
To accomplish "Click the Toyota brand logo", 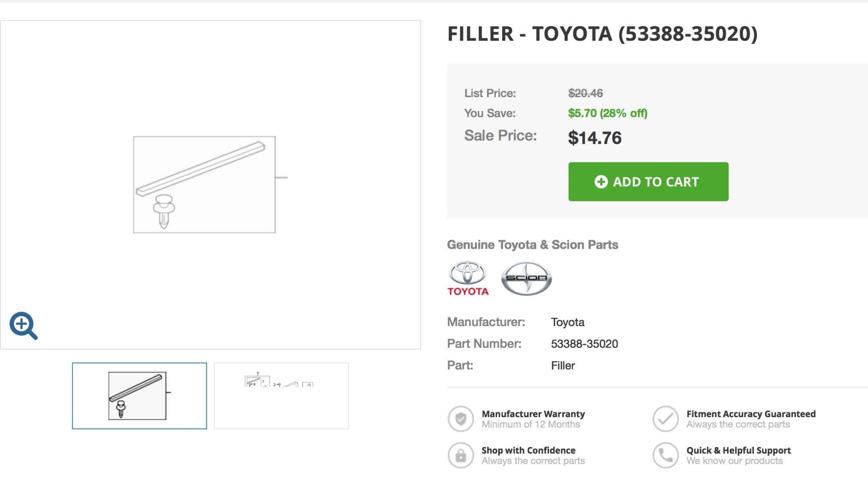I will [468, 279].
